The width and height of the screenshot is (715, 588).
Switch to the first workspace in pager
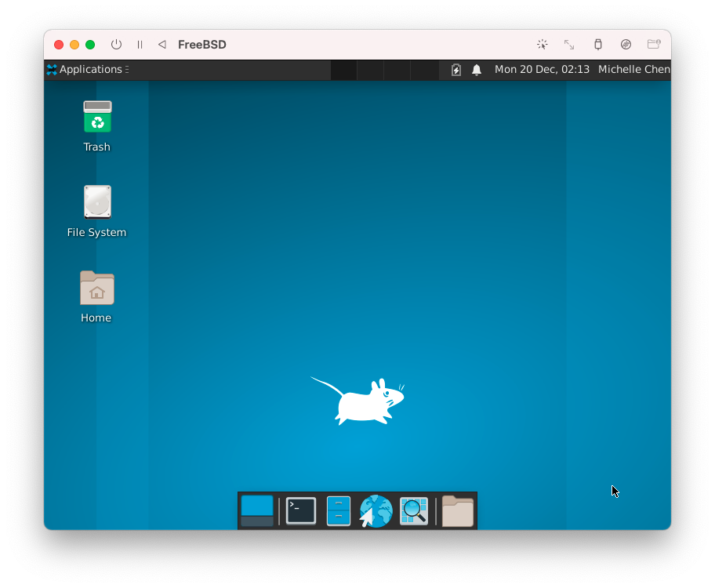(344, 70)
